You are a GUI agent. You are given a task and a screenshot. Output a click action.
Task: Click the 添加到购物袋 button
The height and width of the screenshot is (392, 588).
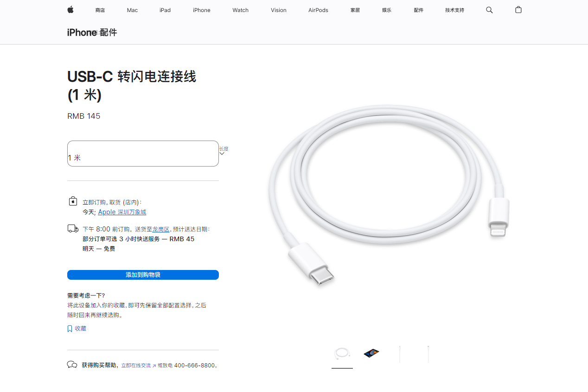pyautogui.click(x=143, y=275)
